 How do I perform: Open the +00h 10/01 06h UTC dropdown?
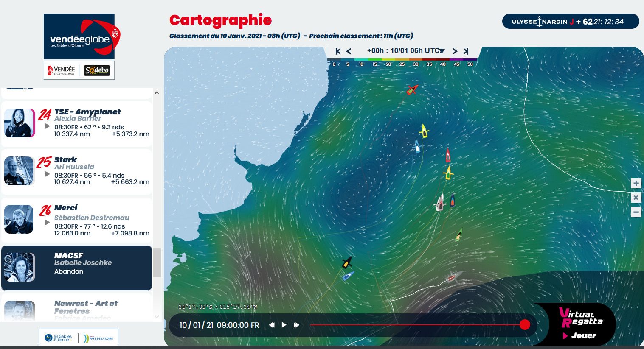405,51
